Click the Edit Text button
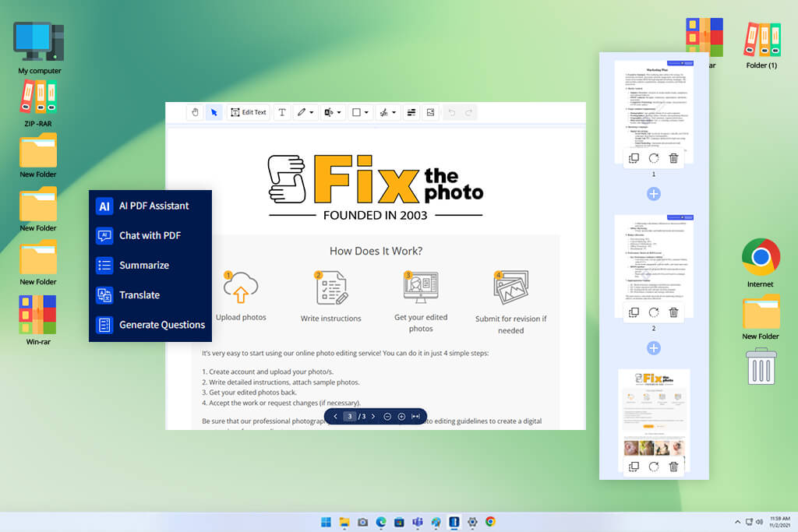The width and height of the screenshot is (798, 532). pos(249,112)
